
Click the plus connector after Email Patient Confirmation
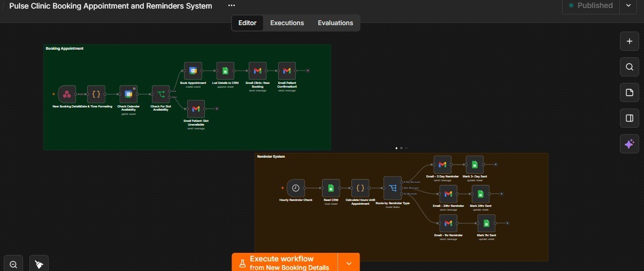[x=308, y=71]
